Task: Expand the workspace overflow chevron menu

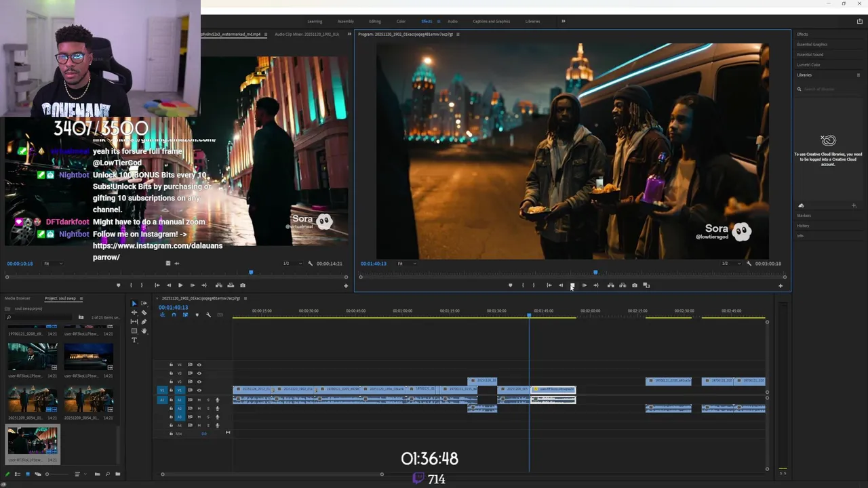Action: 563,21
